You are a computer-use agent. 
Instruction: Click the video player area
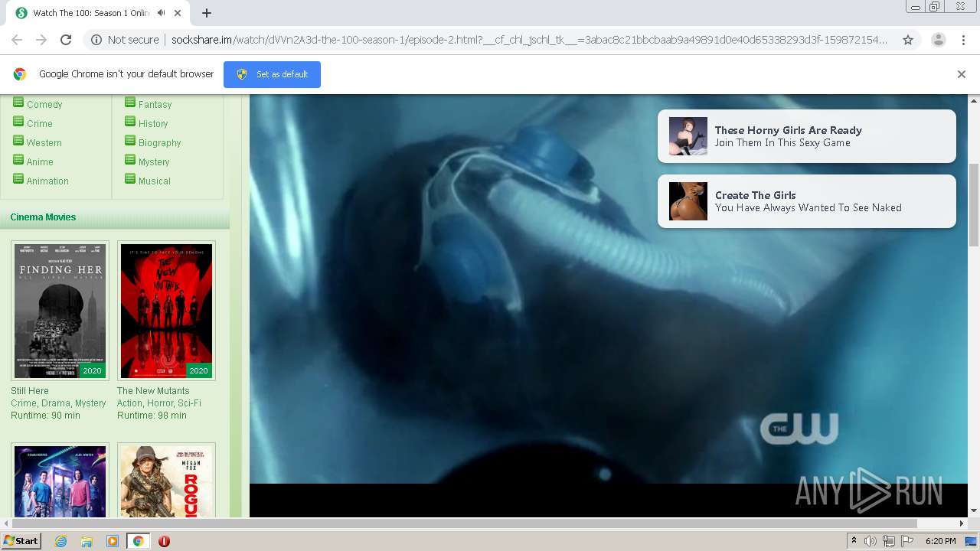[x=609, y=306]
